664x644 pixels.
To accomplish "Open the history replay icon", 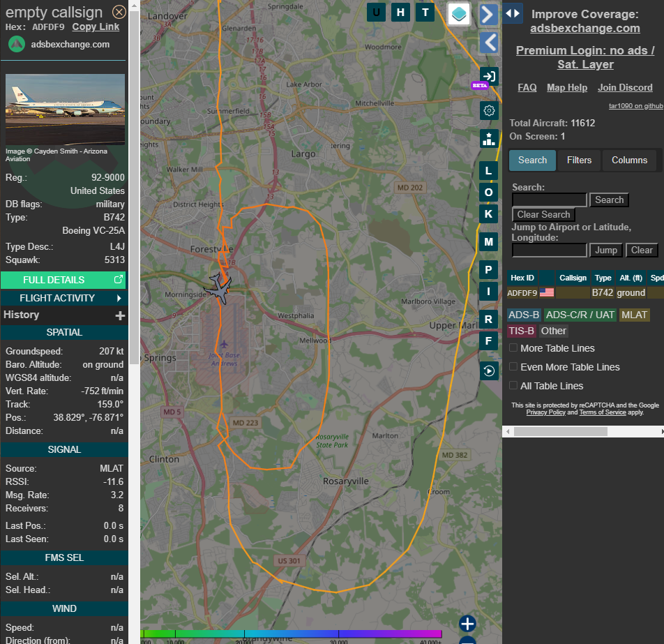I will click(x=489, y=371).
